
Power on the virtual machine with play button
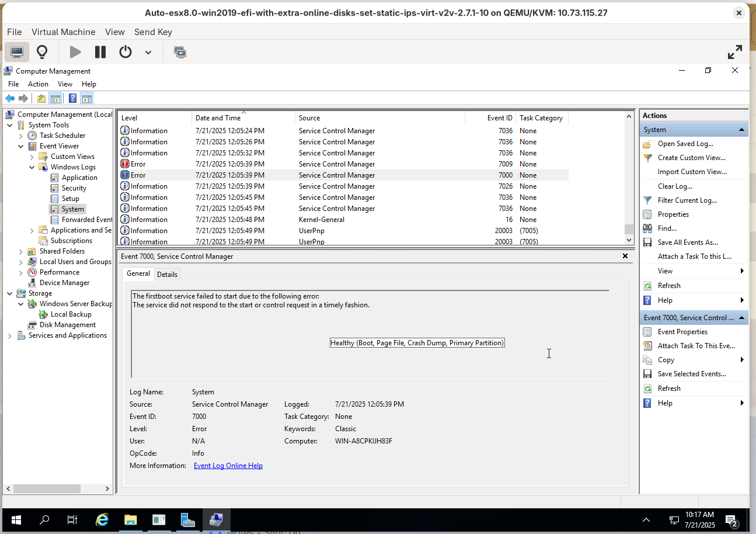(75, 52)
